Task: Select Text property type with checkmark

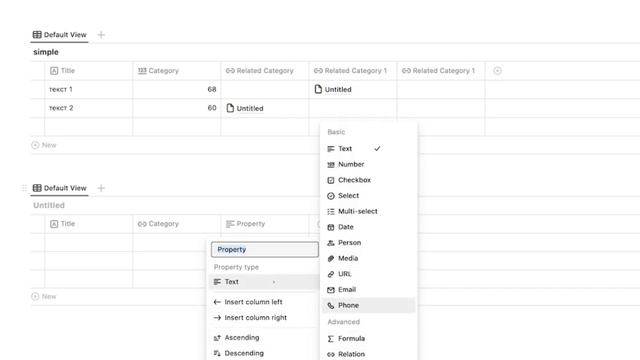Action: click(x=369, y=149)
